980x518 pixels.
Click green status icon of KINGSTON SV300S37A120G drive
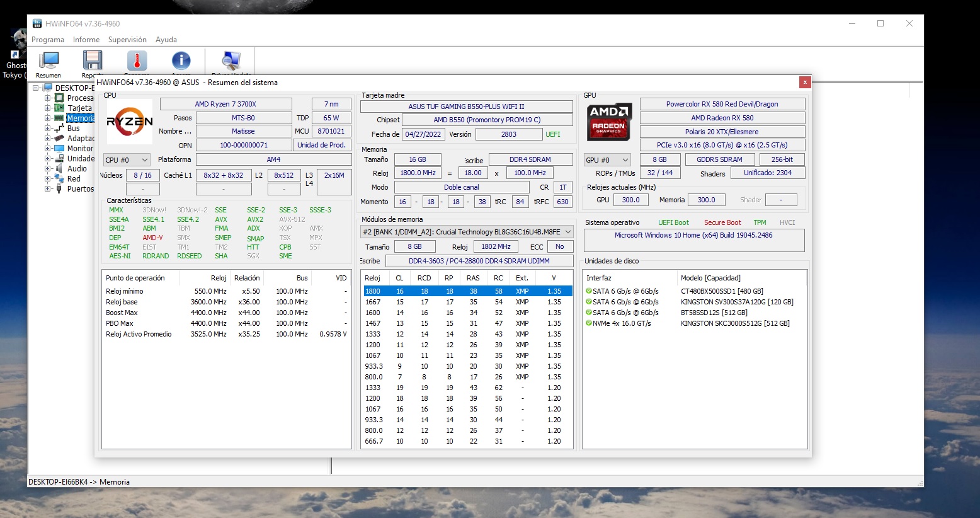coord(588,302)
